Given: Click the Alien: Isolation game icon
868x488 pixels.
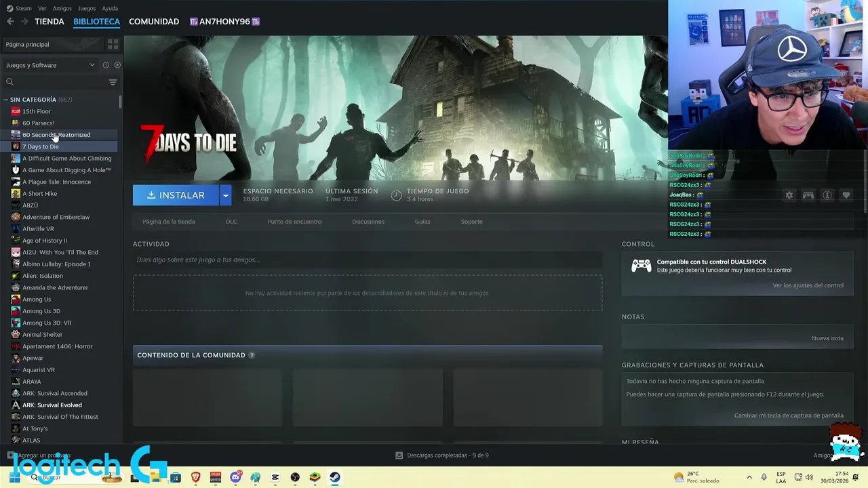Looking at the screenshot, I should tap(16, 276).
